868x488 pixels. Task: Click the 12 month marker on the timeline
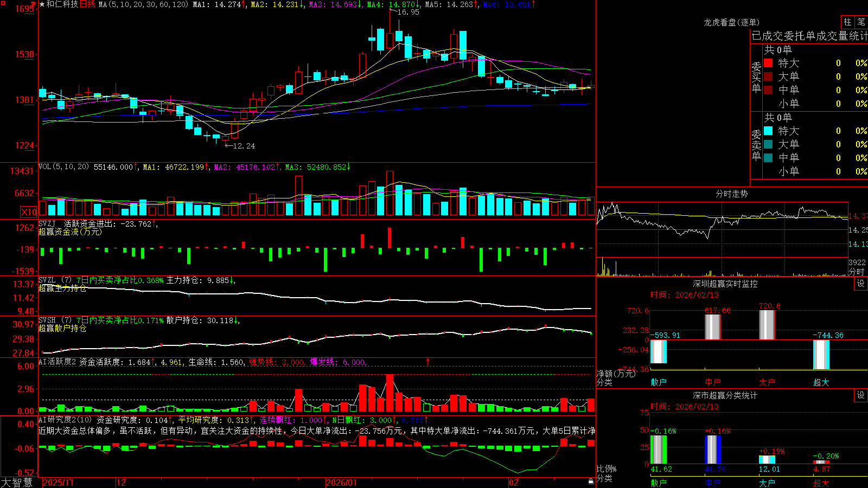(x=122, y=483)
